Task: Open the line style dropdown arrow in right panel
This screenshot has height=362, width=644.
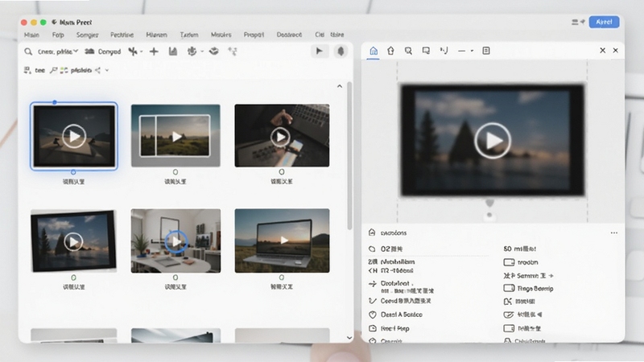Action: (x=472, y=51)
